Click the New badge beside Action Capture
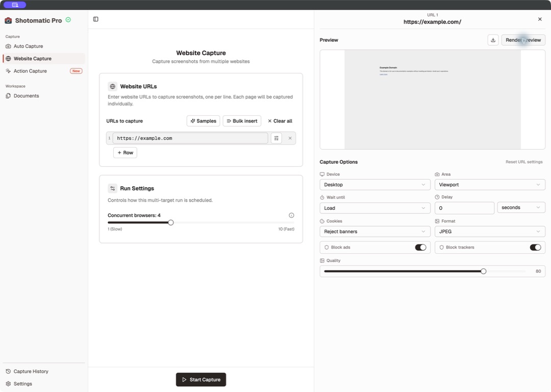 [76, 70]
